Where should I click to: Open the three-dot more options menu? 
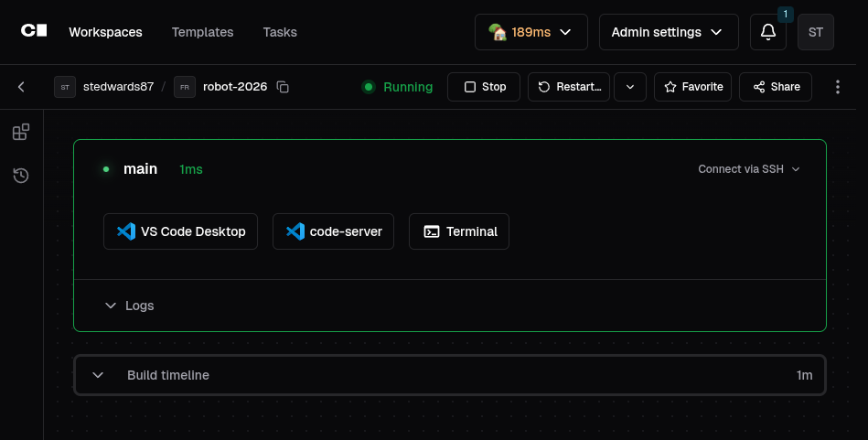(x=838, y=87)
